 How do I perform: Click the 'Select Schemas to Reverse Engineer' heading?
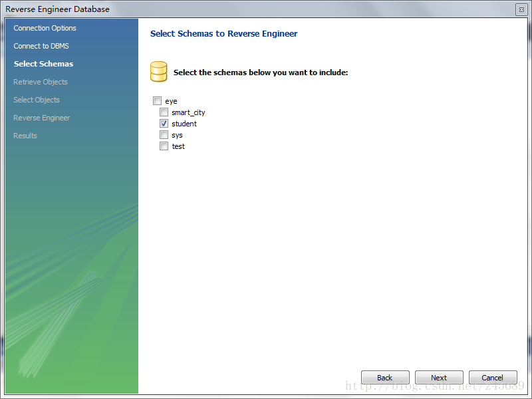(224, 34)
